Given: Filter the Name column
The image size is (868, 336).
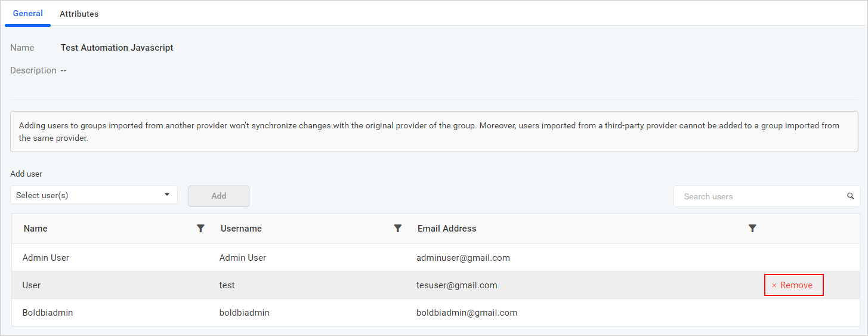Looking at the screenshot, I should coord(201,229).
